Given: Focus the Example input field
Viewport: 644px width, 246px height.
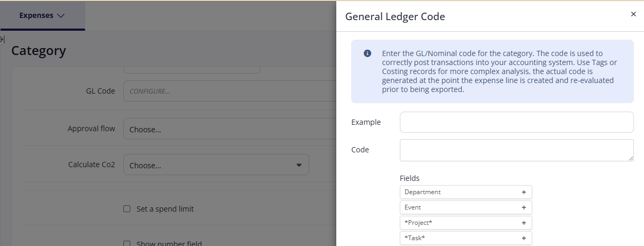Looking at the screenshot, I should click(516, 122).
